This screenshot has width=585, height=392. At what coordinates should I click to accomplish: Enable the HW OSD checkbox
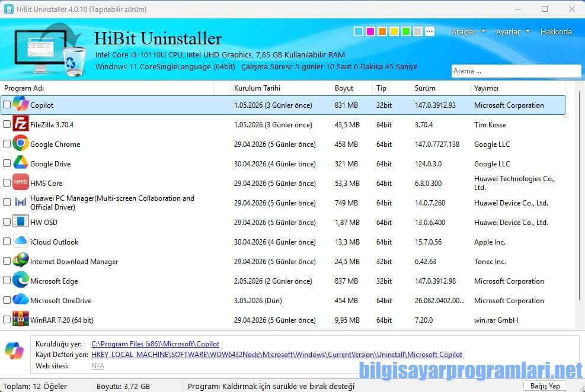(x=7, y=222)
